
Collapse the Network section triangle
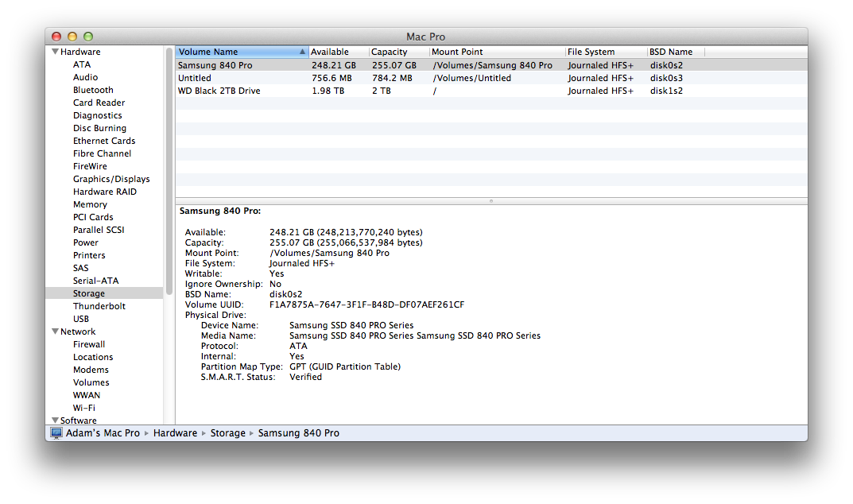point(55,331)
